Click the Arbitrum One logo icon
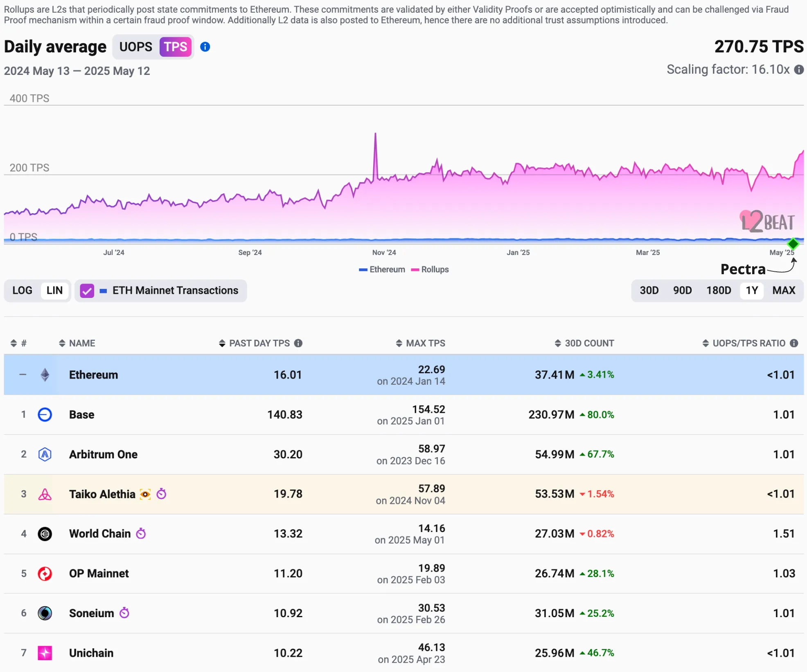This screenshot has width=807, height=672. [45, 454]
